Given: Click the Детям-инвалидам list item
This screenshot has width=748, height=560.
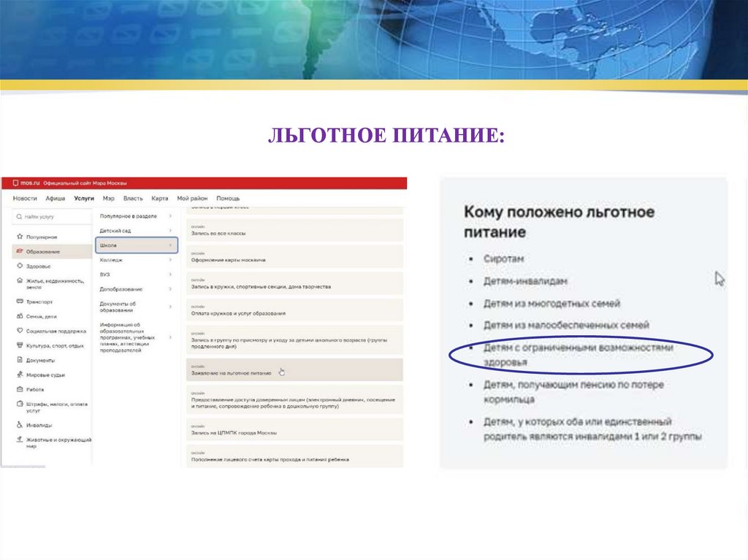Looking at the screenshot, I should [x=525, y=281].
